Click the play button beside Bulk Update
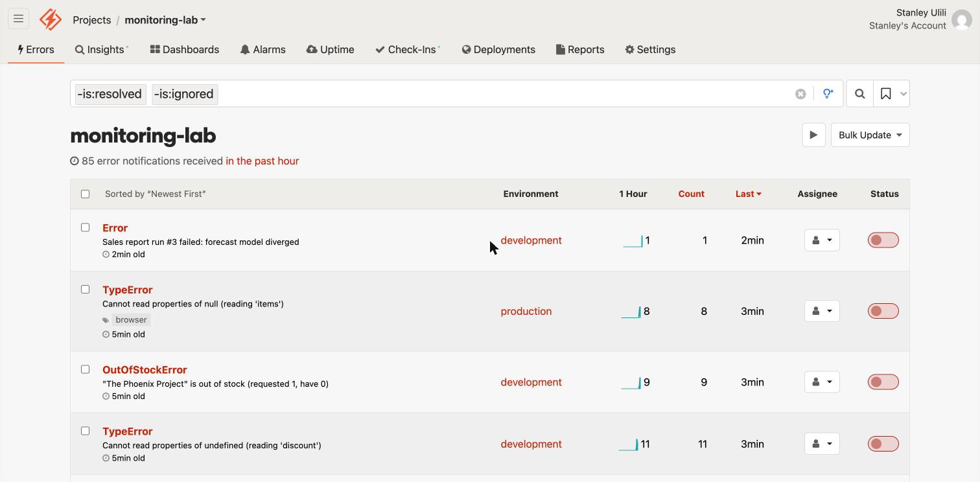980x482 pixels. point(813,135)
